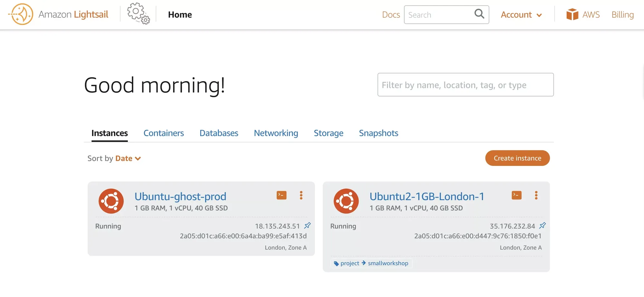Screen dimensions: 644x297
Task: Open the Docs link
Action: point(391,15)
